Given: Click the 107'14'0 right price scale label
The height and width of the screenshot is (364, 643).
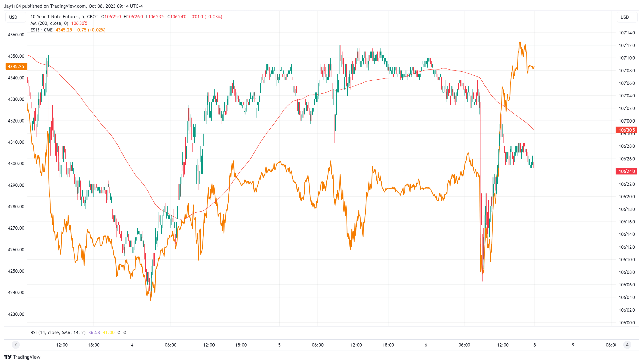Looking at the screenshot, I should click(627, 33).
